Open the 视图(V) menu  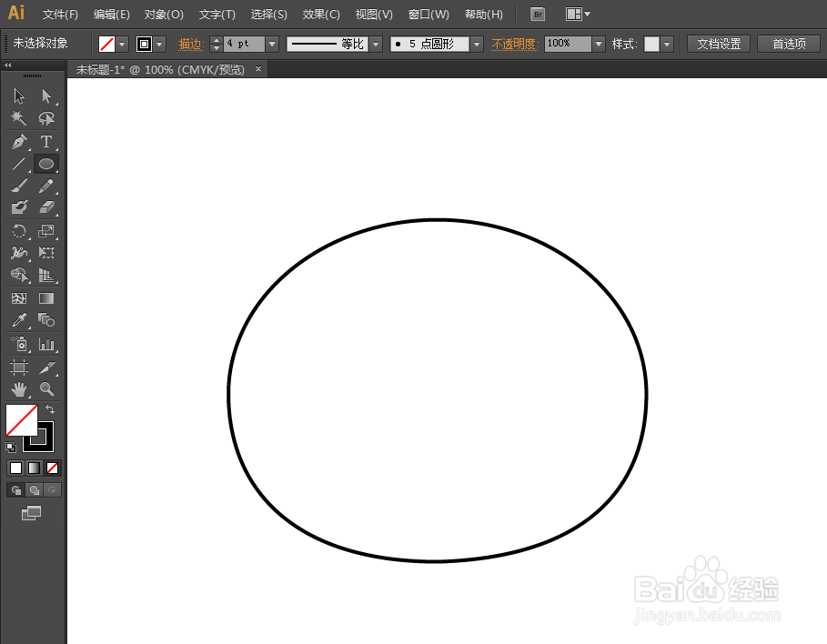(x=373, y=15)
